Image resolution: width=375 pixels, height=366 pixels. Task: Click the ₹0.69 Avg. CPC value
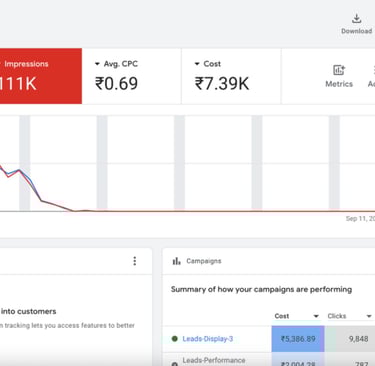click(116, 83)
